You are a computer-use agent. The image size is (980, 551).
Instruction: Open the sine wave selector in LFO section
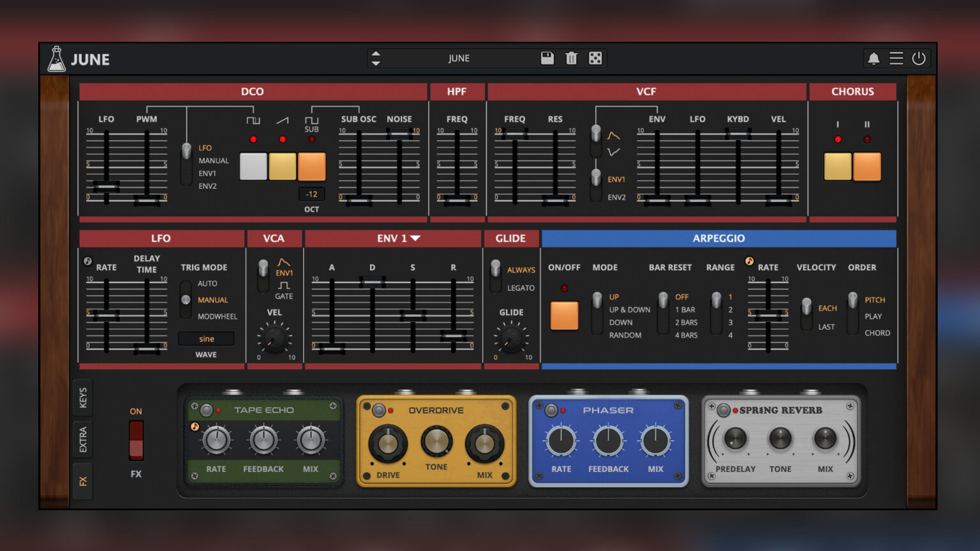(x=206, y=339)
